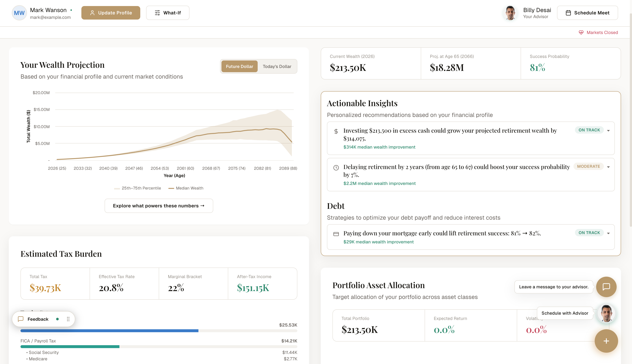Expand the excess cash investing insight

pos(608,131)
